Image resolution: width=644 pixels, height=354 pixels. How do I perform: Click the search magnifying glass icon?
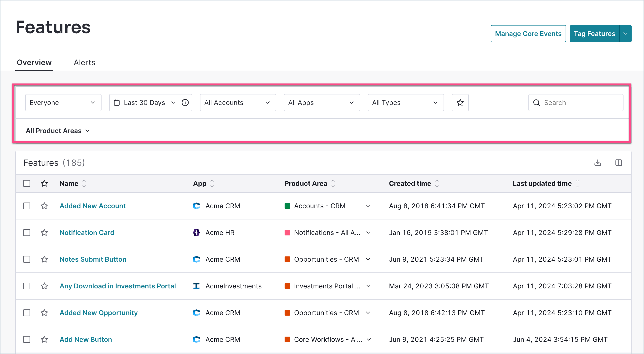pos(537,103)
